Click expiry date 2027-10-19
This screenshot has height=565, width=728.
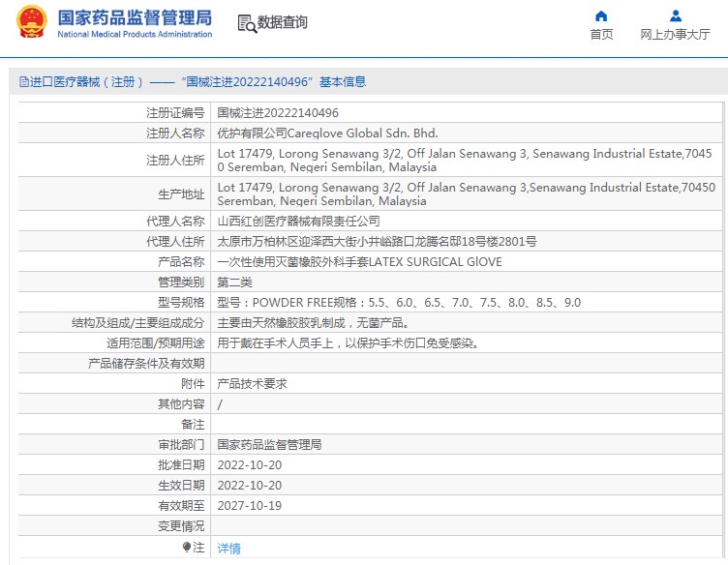coord(250,506)
